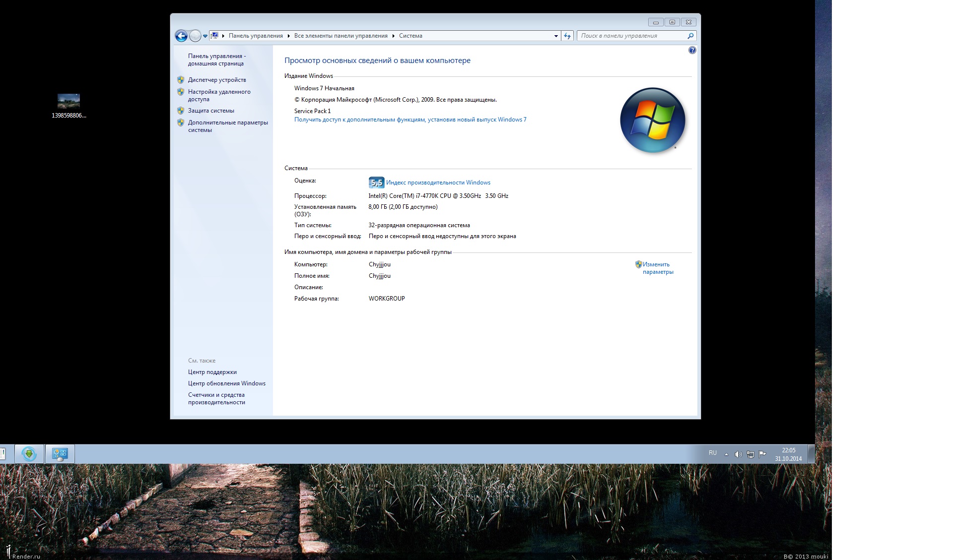Click network icon in system tray

pos(750,454)
